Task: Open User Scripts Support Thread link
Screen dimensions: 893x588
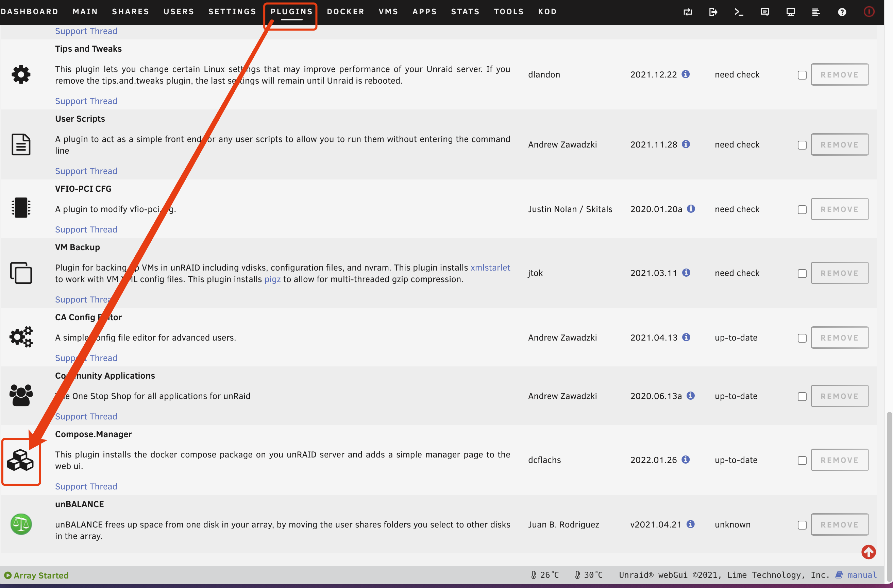Action: [x=86, y=171]
